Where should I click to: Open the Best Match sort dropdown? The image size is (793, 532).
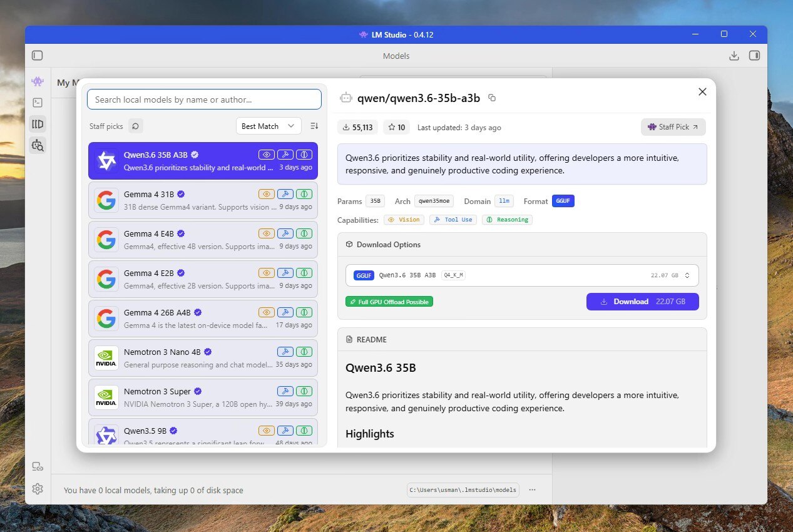(x=268, y=126)
